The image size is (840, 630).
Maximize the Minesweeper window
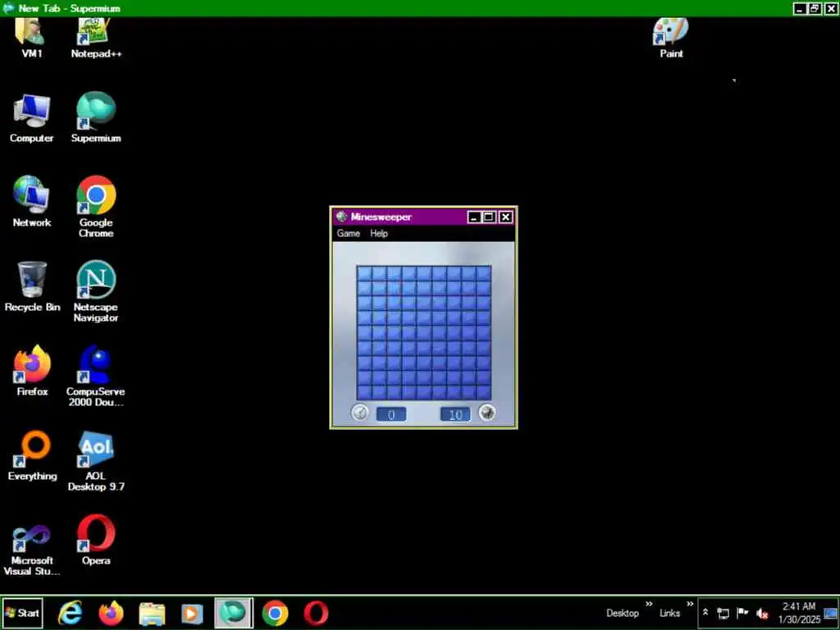point(489,217)
